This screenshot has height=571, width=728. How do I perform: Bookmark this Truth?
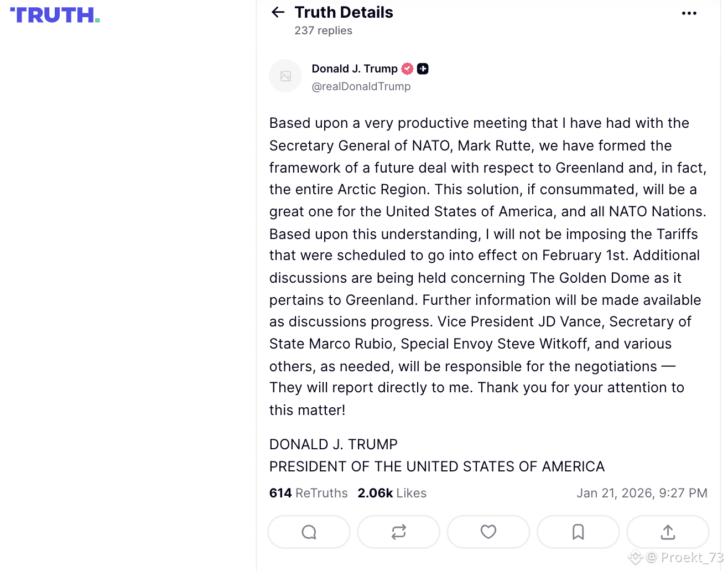click(578, 532)
